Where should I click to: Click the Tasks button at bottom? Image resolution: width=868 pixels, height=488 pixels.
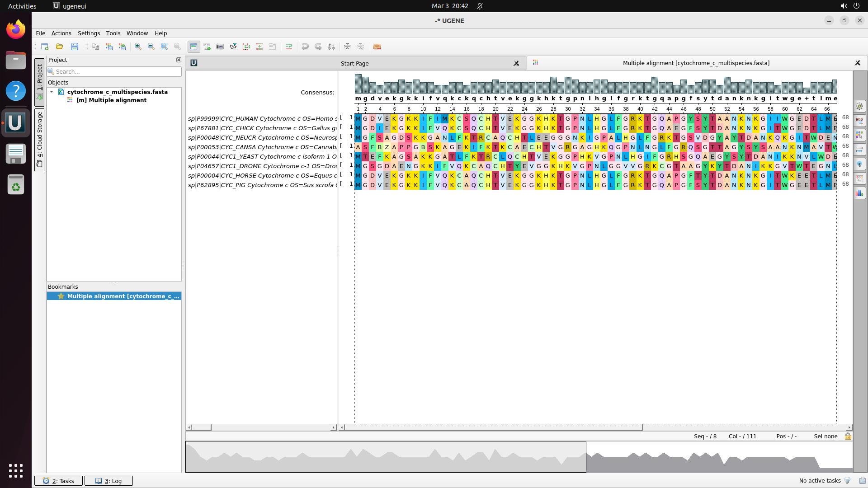[59, 481]
